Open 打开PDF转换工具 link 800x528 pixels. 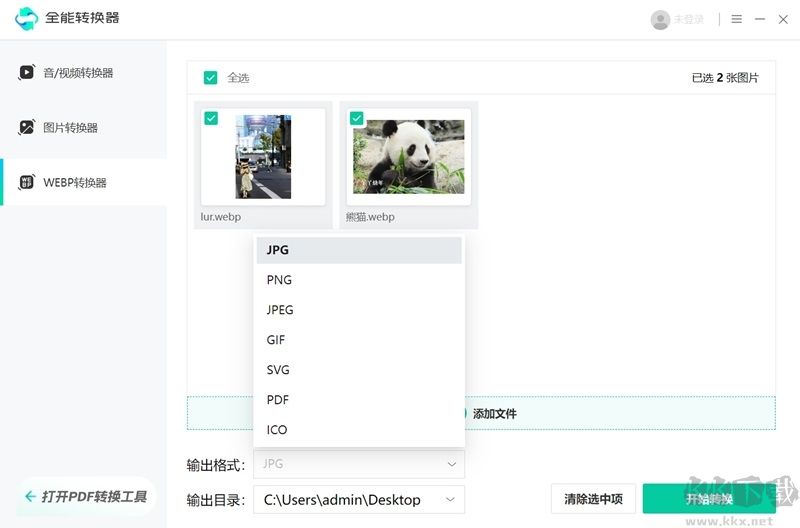[x=86, y=496]
